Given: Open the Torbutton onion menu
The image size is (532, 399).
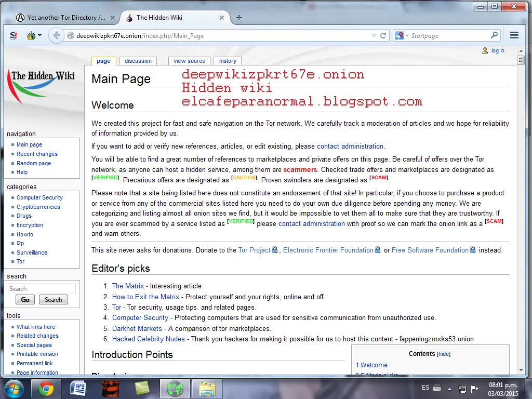Looking at the screenshot, I should pyautogui.click(x=34, y=35).
